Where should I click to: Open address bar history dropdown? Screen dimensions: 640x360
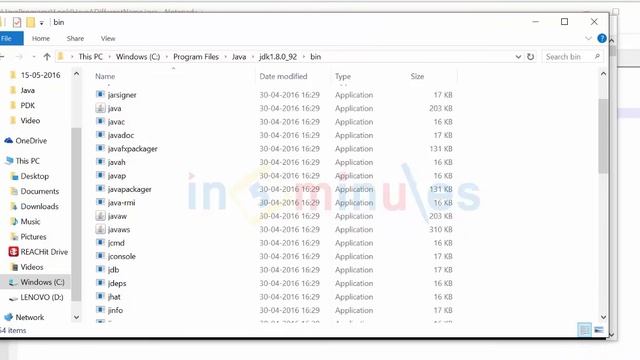click(518, 57)
